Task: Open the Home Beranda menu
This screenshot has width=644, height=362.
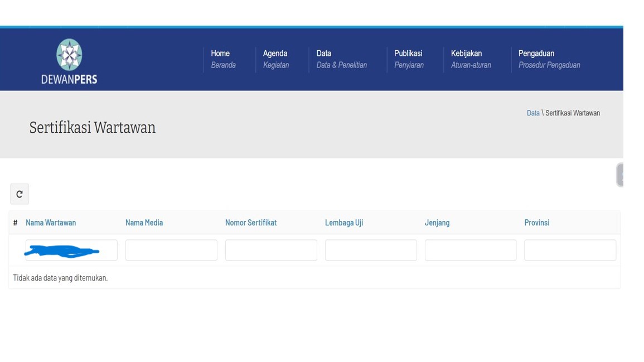Action: point(223,59)
